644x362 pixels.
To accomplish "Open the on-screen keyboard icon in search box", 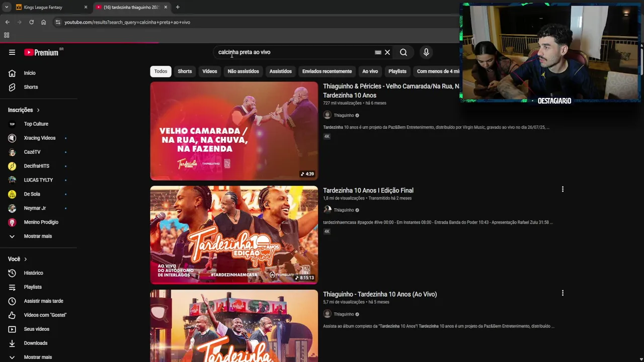I will tap(378, 52).
